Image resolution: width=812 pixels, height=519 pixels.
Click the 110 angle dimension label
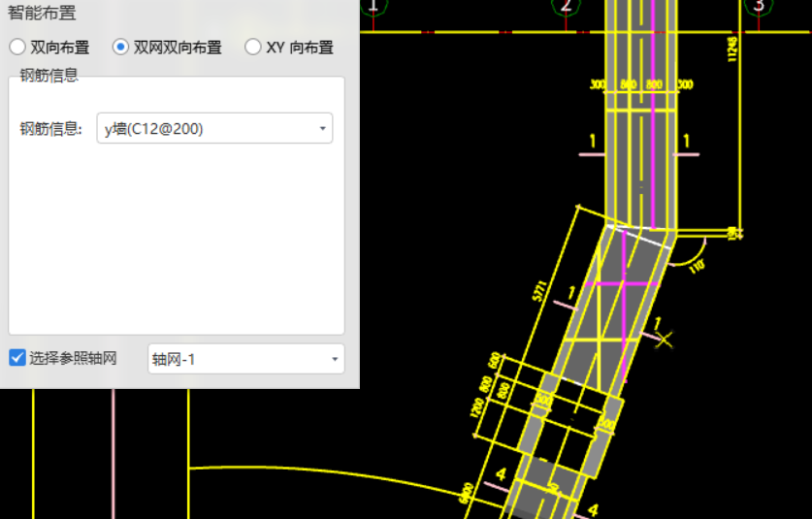tap(697, 267)
